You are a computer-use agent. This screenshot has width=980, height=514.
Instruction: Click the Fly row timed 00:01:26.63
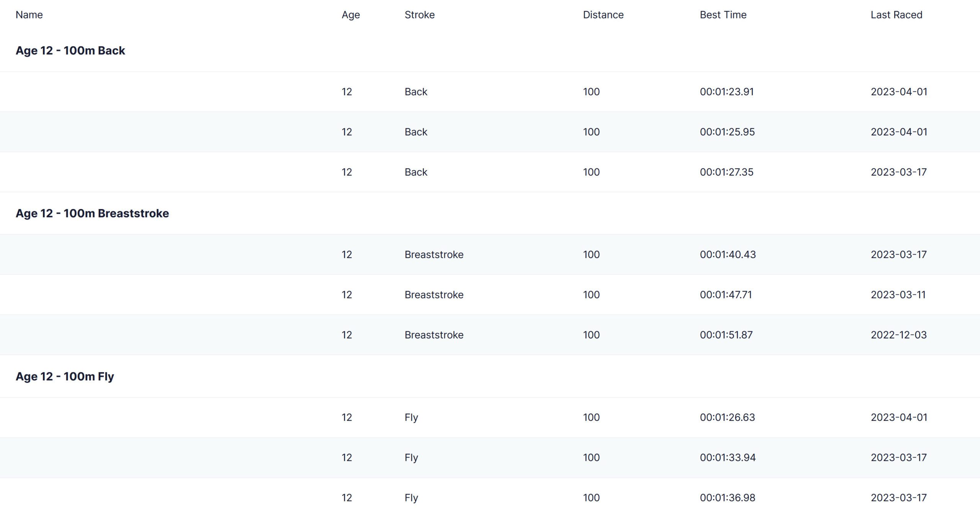click(x=411, y=417)
